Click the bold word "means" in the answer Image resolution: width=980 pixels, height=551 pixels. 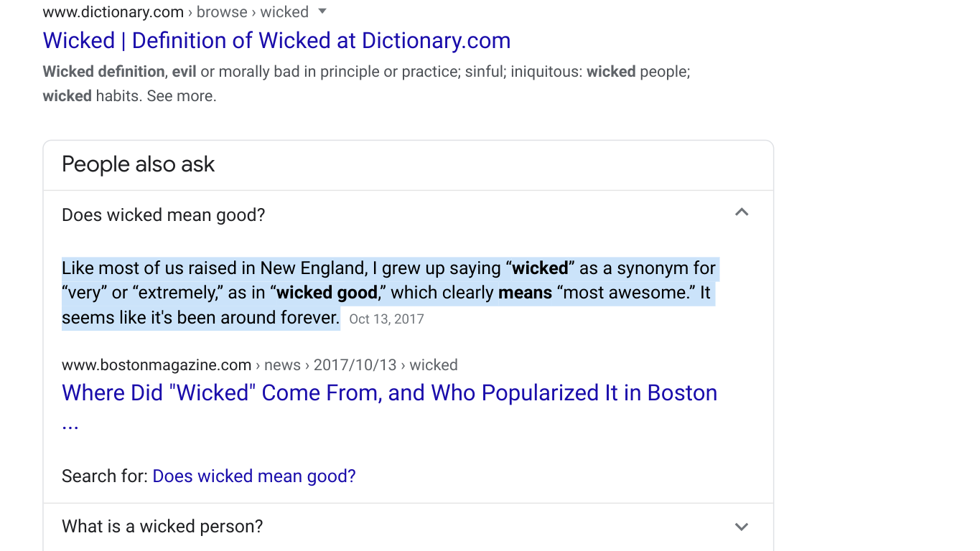[525, 293]
